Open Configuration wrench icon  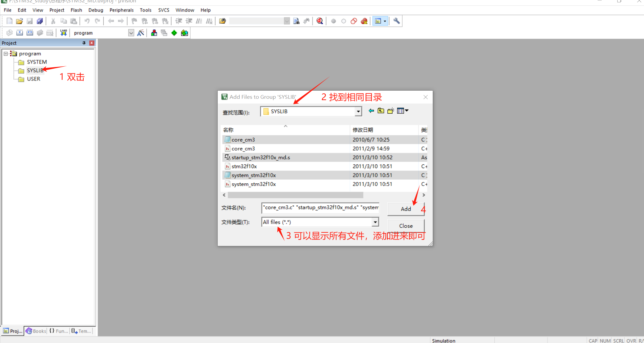(x=396, y=21)
